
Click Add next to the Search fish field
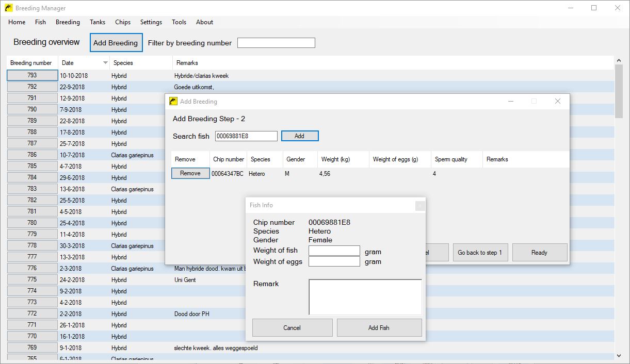coord(300,136)
